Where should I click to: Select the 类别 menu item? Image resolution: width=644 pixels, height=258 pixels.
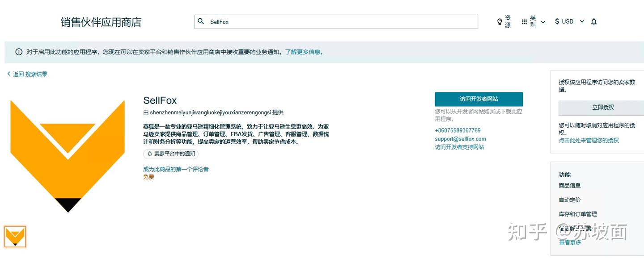pos(533,21)
